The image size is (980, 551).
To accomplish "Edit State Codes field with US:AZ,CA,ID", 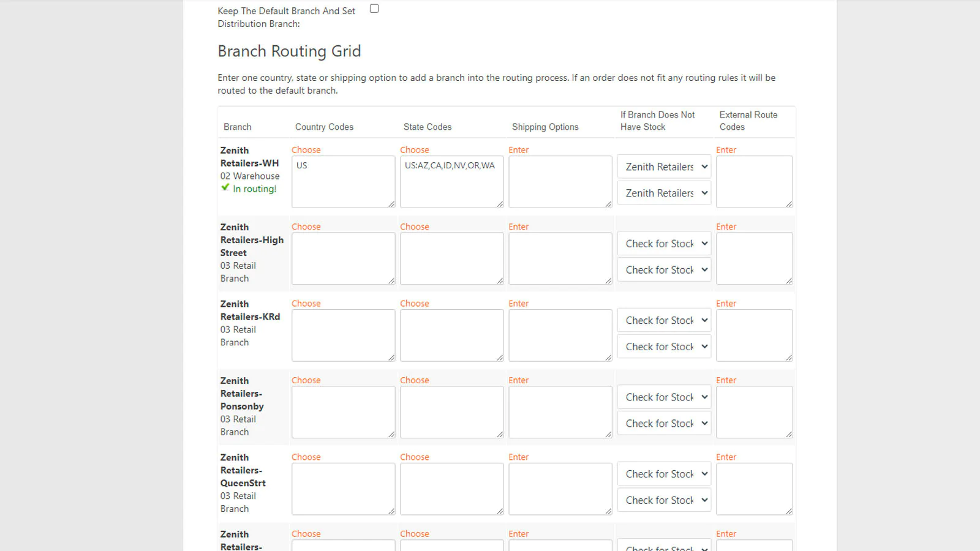I will click(x=451, y=181).
